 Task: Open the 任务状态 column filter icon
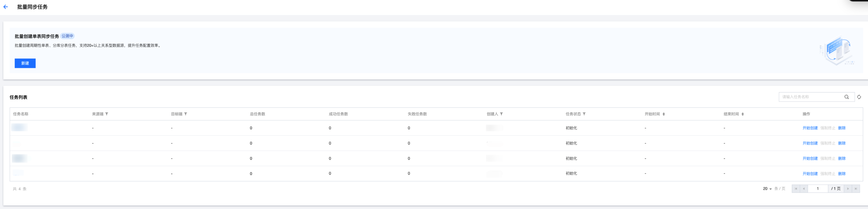[x=584, y=114]
